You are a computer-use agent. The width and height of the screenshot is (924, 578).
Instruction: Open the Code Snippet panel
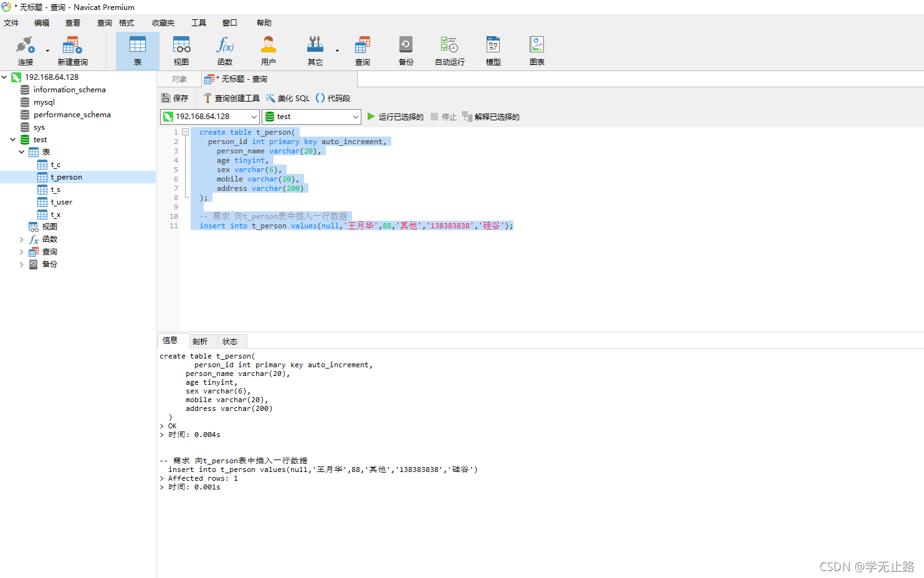tap(333, 98)
